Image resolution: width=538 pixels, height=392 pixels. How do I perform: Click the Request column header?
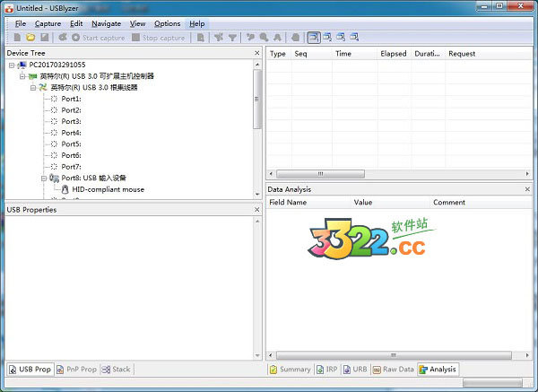[x=489, y=54]
